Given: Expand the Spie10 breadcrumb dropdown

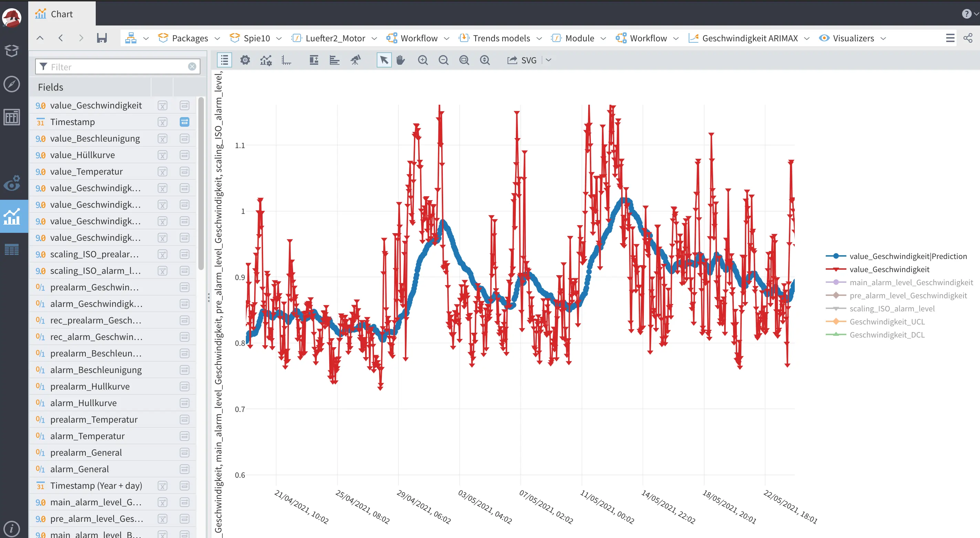Looking at the screenshot, I should 279,39.
